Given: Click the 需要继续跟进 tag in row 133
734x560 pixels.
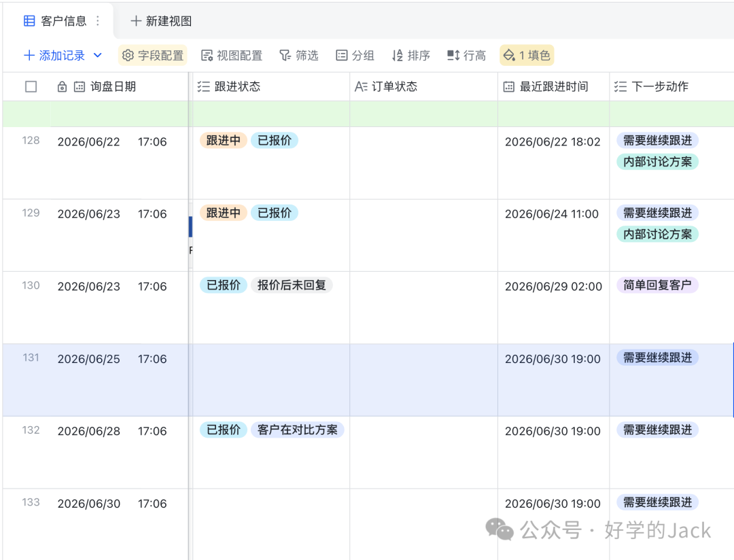Looking at the screenshot, I should pos(657,502).
